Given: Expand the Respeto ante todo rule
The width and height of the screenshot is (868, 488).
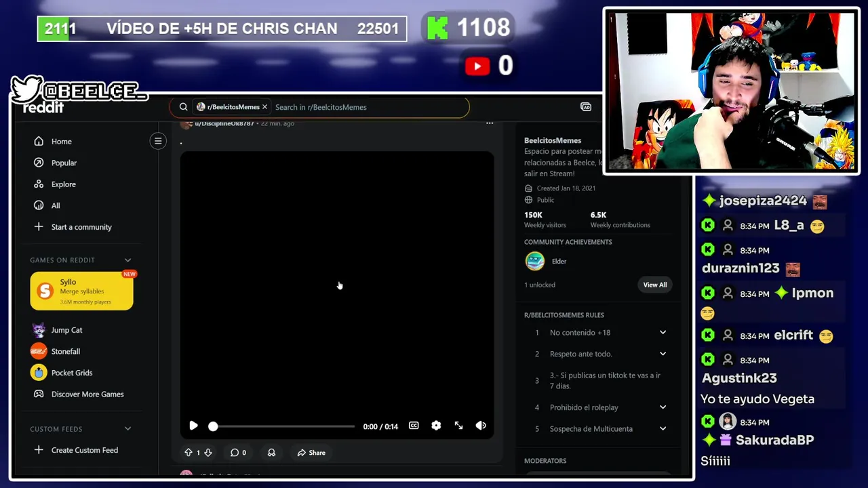Looking at the screenshot, I should point(599,354).
